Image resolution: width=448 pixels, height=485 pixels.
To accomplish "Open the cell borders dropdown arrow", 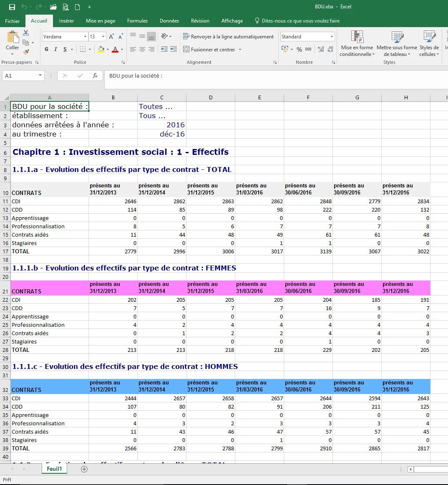I will click(x=90, y=50).
